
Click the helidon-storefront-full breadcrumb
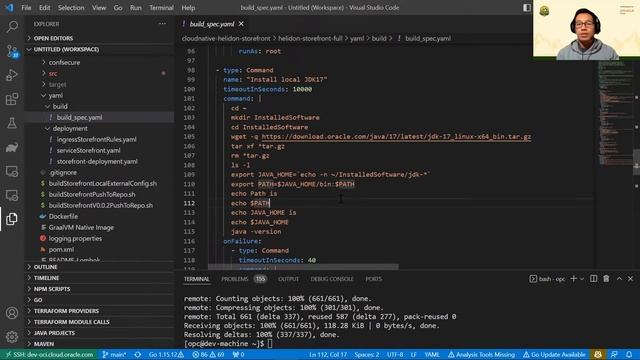coord(310,38)
